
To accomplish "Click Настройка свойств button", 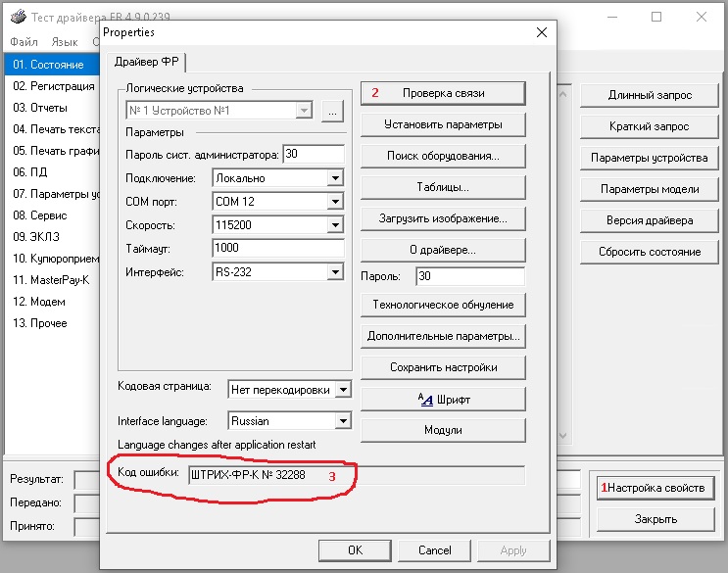I will 655,488.
